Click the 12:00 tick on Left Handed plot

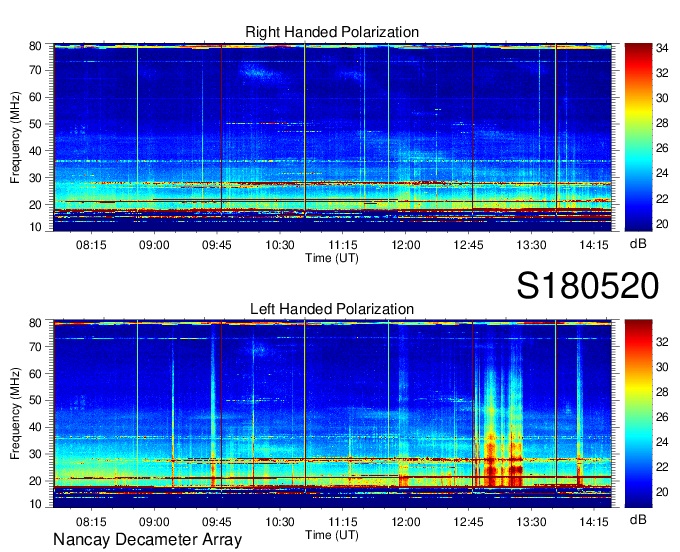pos(405,522)
